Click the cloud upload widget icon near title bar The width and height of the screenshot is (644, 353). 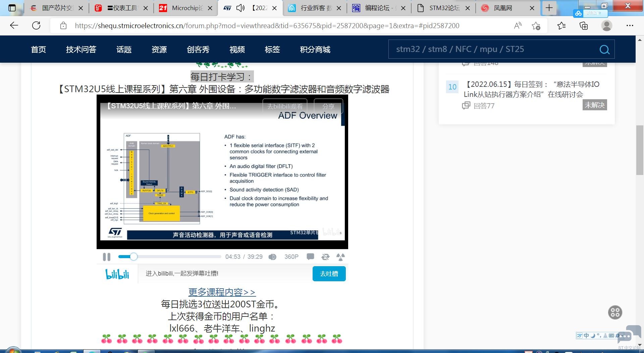[578, 13]
